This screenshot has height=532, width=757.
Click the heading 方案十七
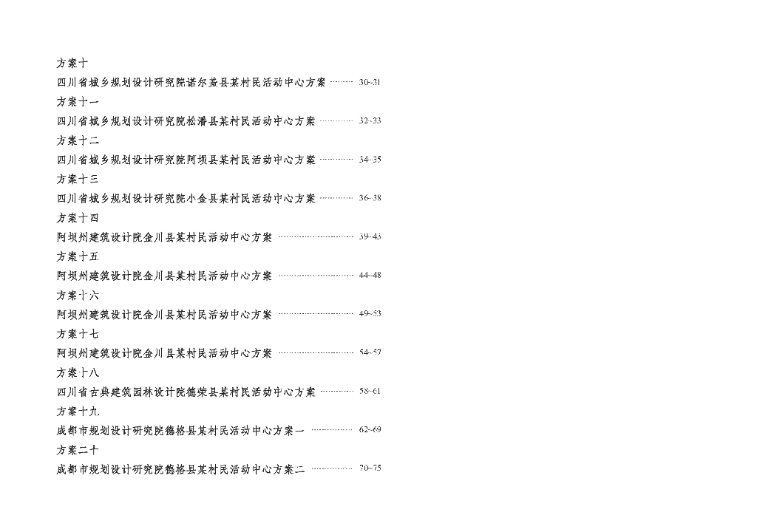click(x=78, y=333)
